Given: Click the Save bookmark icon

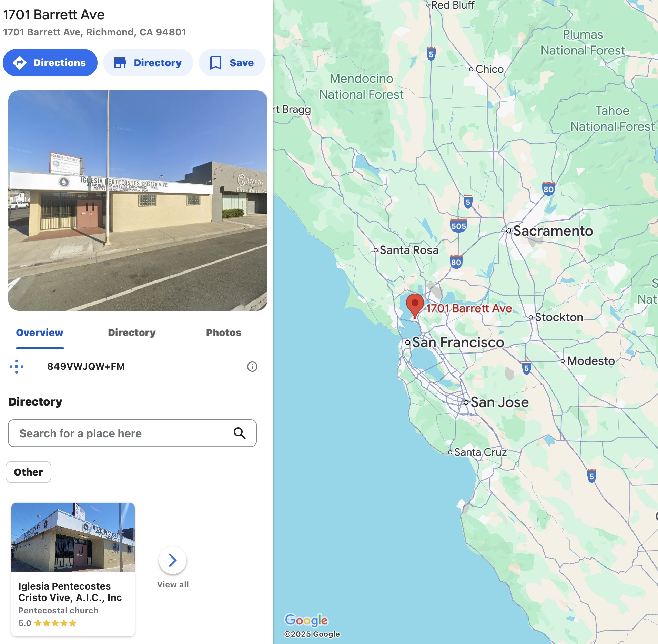Looking at the screenshot, I should pyautogui.click(x=216, y=63).
